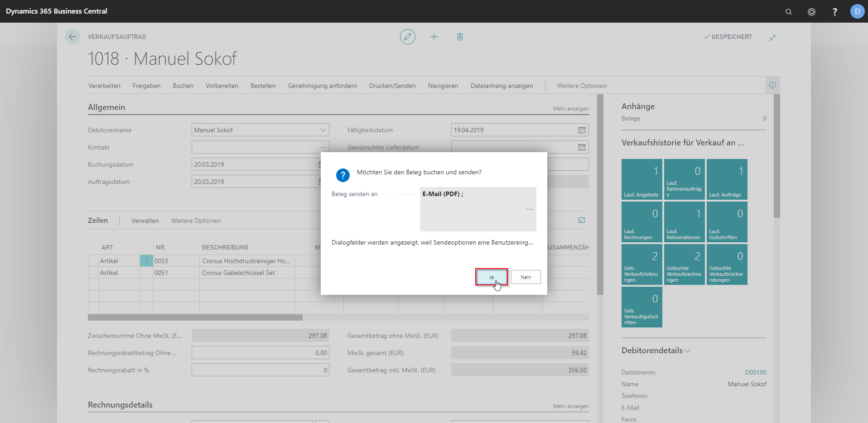Click Belege count 0 link
The height and width of the screenshot is (423, 868).
click(764, 118)
